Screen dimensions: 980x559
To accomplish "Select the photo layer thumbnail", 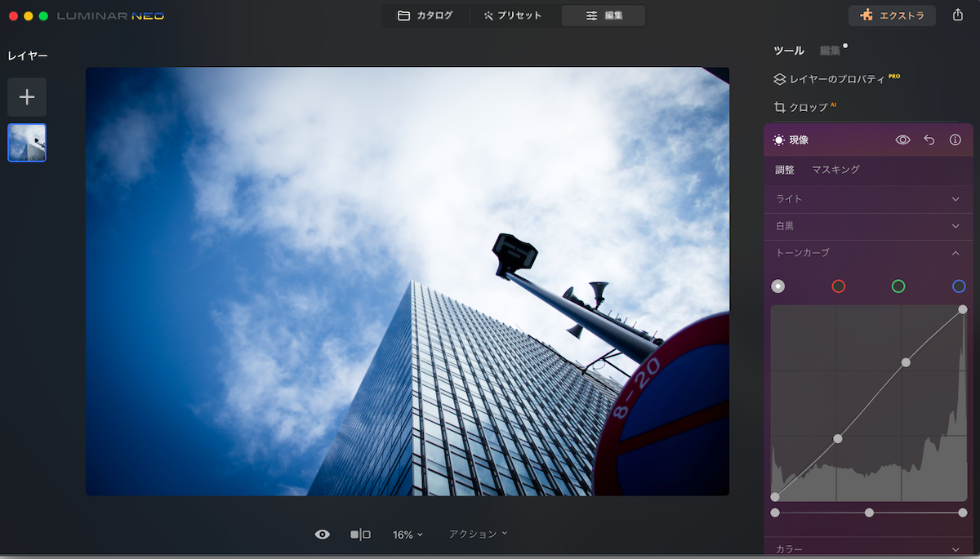I will (27, 143).
